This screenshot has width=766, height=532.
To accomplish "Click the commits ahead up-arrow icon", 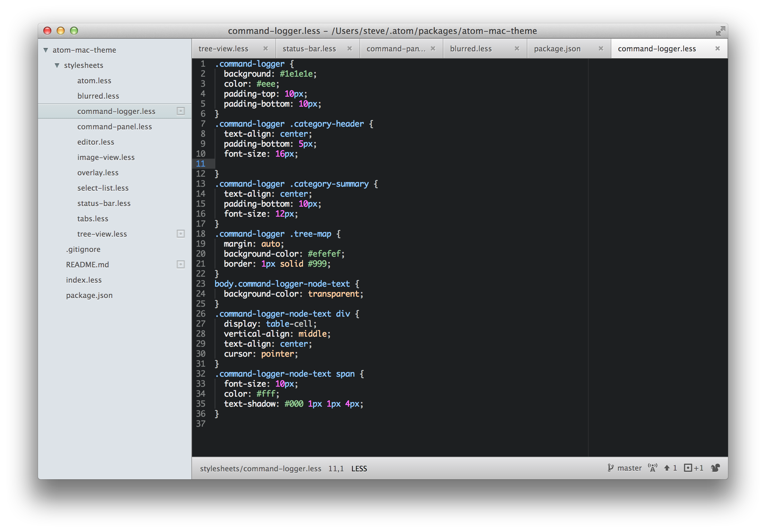I will [x=667, y=468].
